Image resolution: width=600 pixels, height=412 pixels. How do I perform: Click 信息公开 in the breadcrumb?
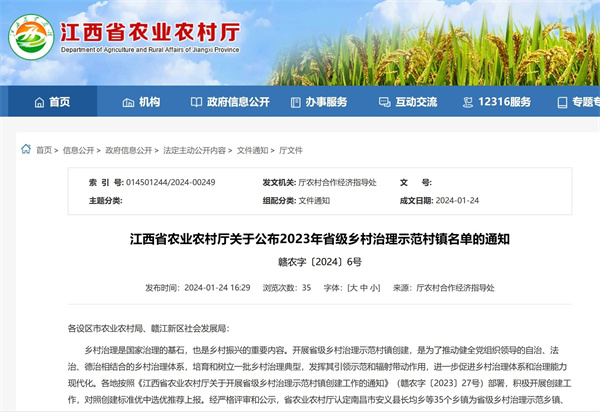(x=78, y=150)
